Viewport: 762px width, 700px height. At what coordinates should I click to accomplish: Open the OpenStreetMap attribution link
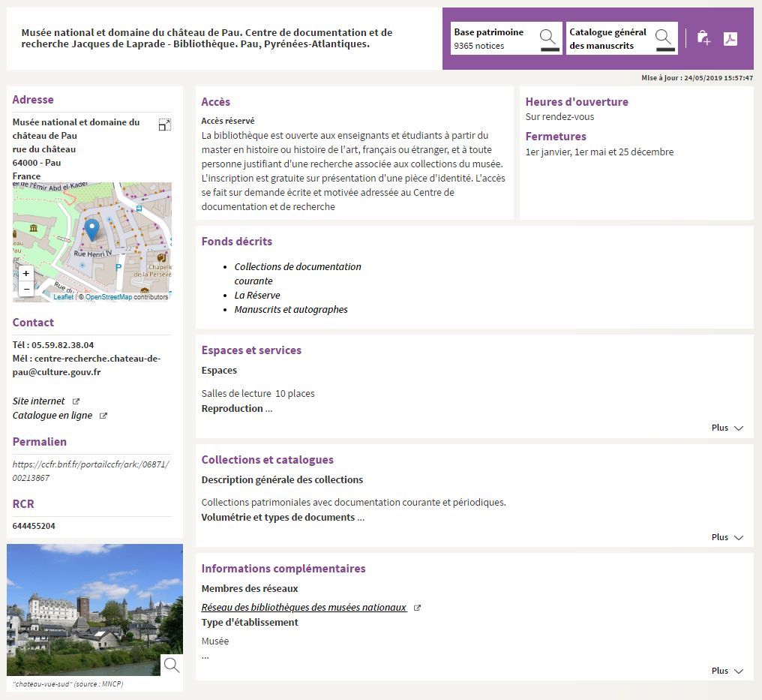(108, 297)
